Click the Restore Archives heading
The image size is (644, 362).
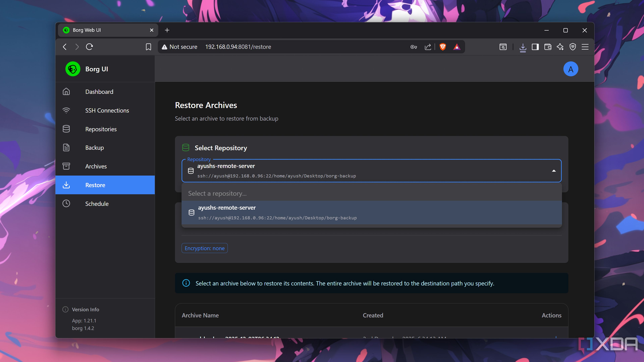[x=206, y=105]
